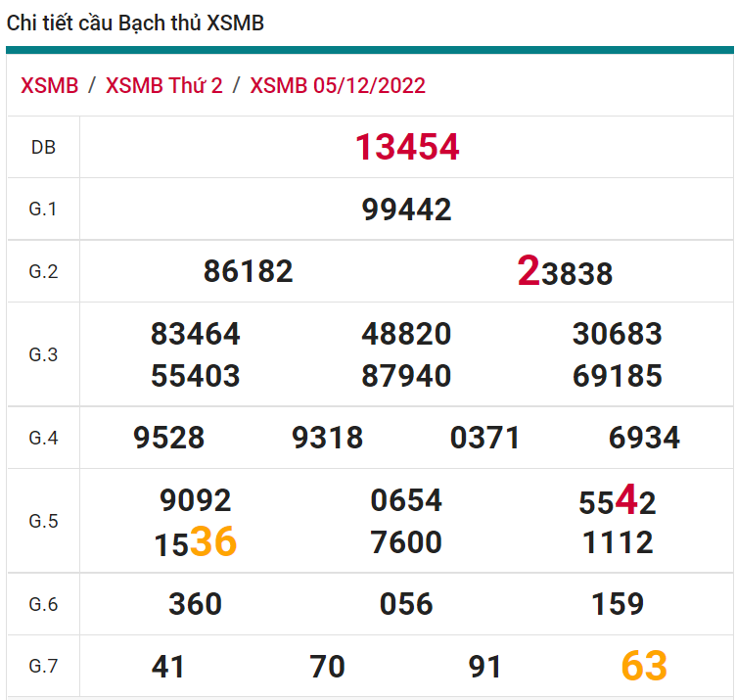Click the G.2 number 86182

pos(248,271)
